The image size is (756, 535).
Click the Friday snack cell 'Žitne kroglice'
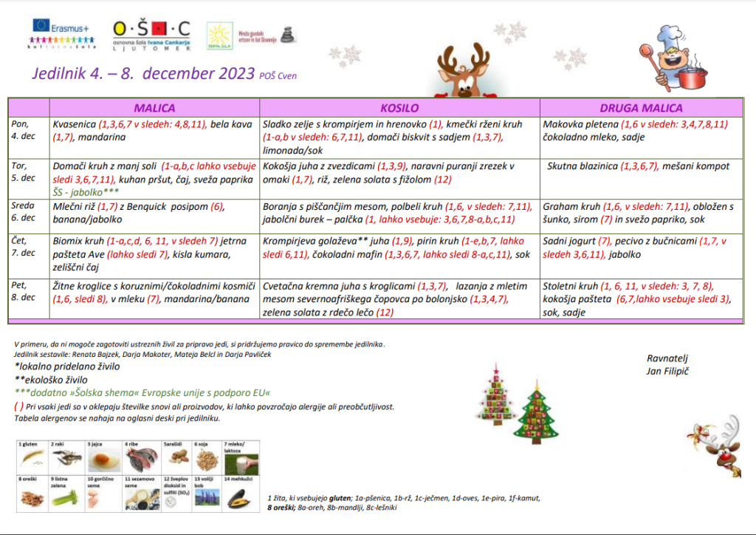[154, 299]
